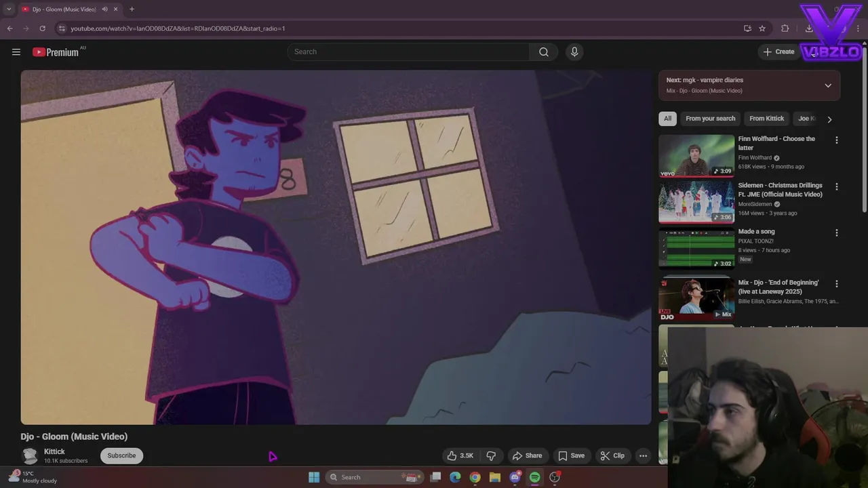Open the Djo End of Beginning mix thumbnail

[696, 299]
